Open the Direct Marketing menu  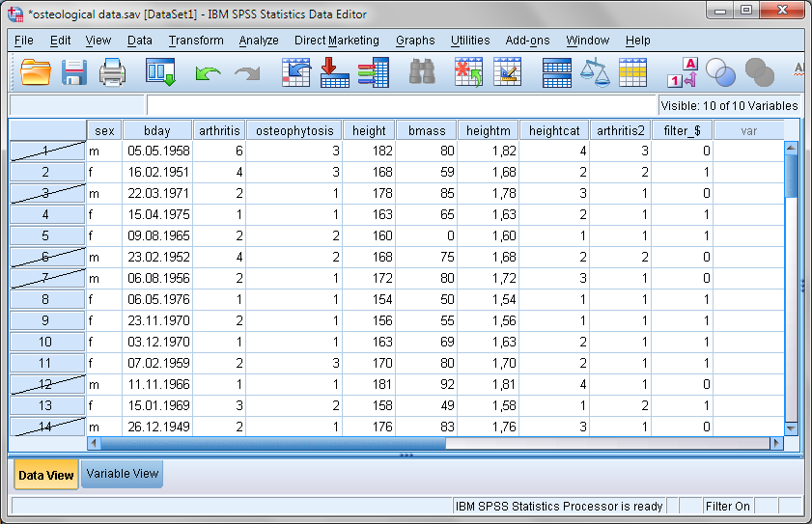coord(337,41)
